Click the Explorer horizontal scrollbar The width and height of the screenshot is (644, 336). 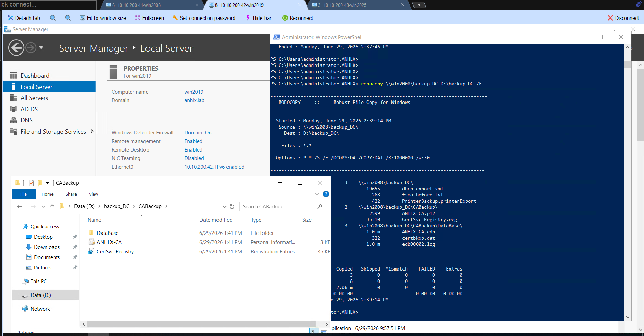click(x=201, y=324)
